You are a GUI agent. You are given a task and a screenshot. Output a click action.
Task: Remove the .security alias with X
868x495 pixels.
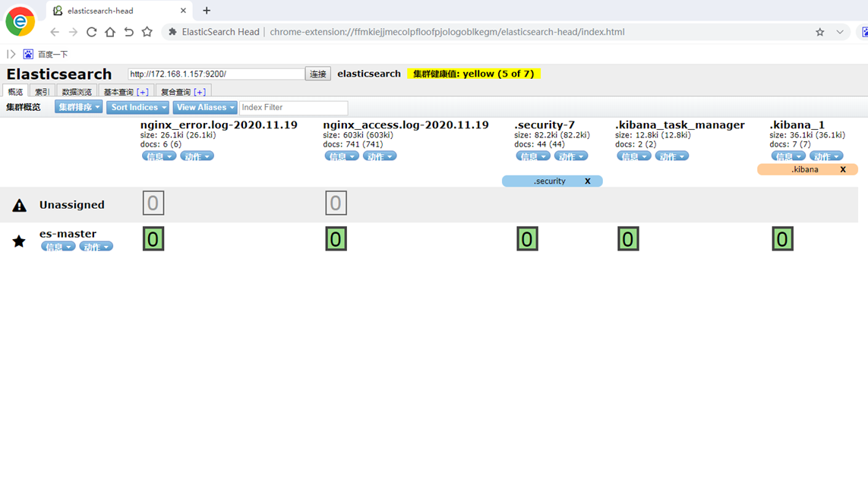[588, 181]
